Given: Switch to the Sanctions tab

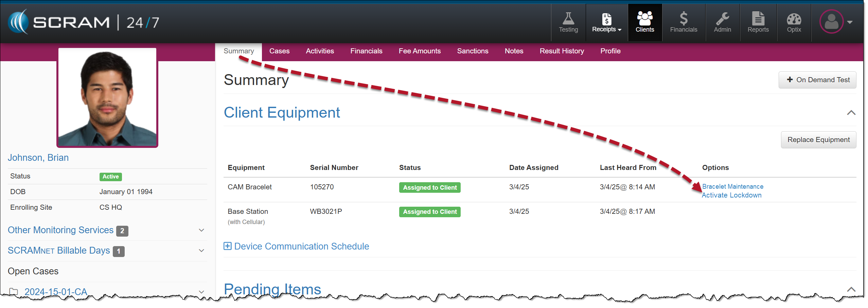Looking at the screenshot, I should tap(472, 51).
